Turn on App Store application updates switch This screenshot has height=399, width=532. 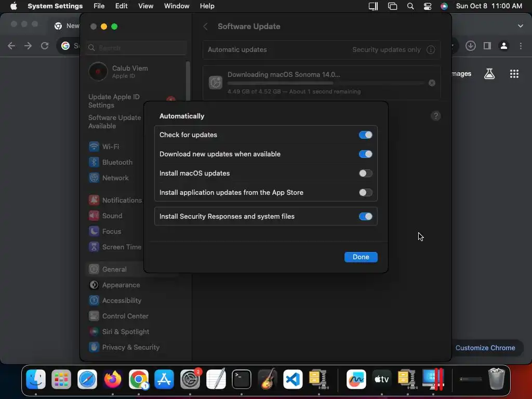(365, 192)
